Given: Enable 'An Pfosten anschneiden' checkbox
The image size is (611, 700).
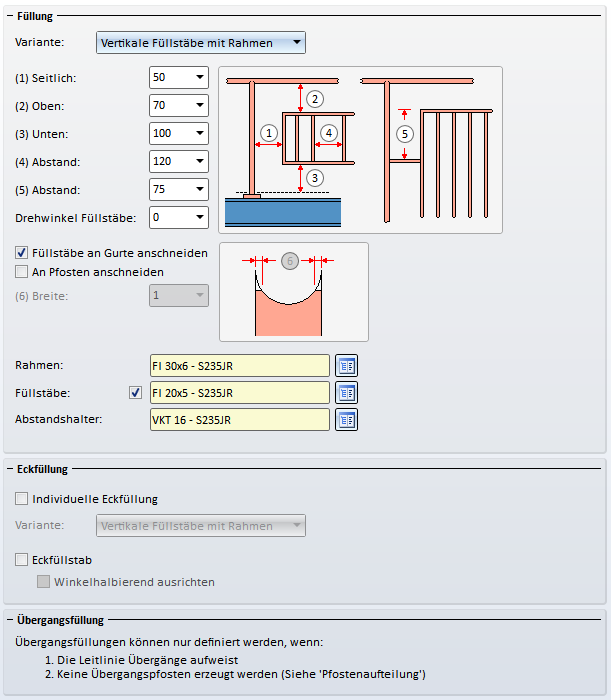Looking at the screenshot, I should (x=21, y=271).
